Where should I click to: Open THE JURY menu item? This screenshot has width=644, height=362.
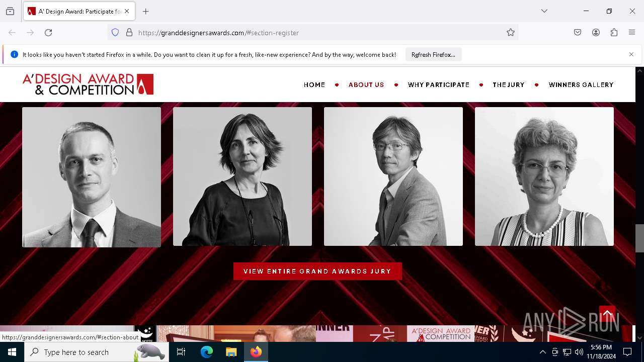509,85
